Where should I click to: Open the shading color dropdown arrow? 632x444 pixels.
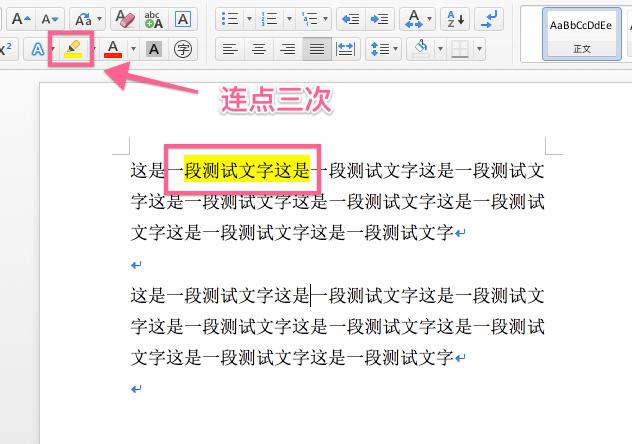click(x=440, y=49)
